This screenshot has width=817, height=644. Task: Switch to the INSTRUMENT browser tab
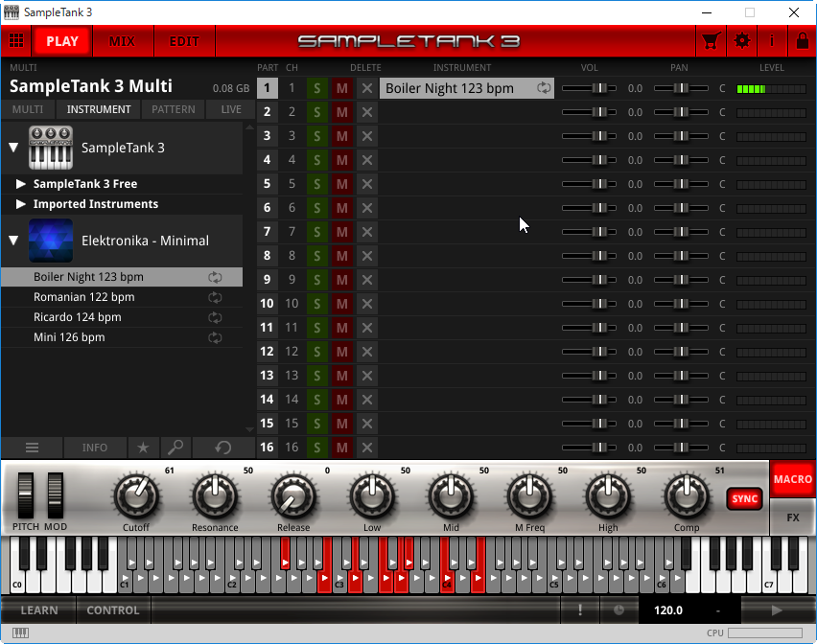99,109
